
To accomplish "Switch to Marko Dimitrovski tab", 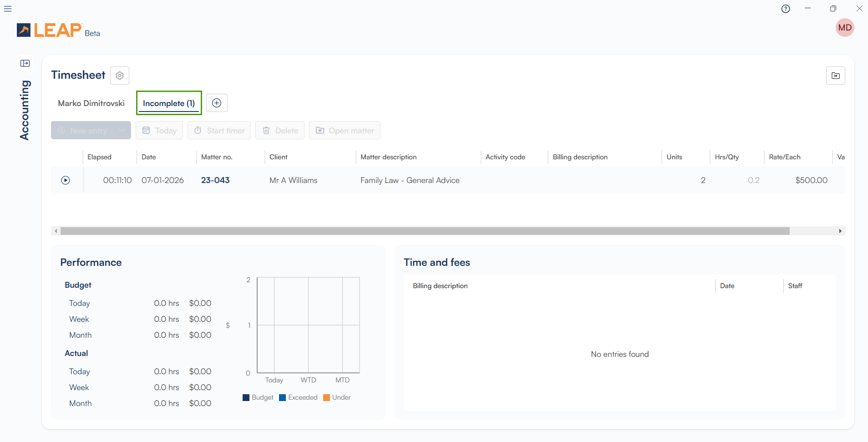I will pos(91,103).
